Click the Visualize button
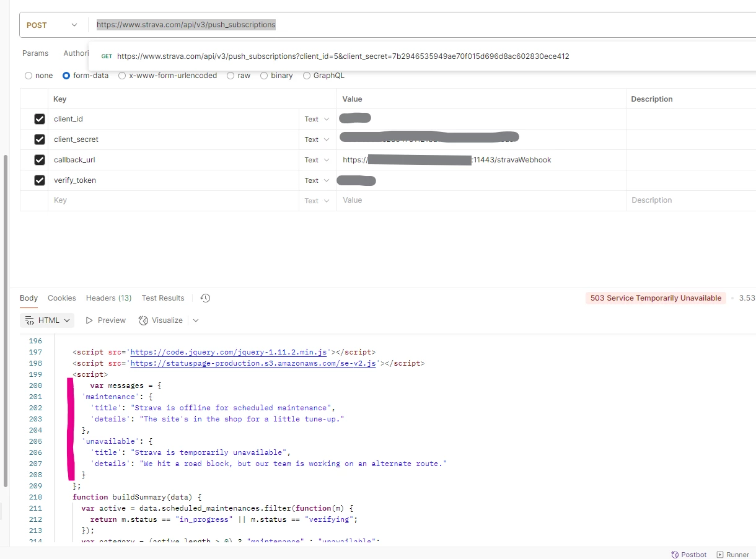 (161, 320)
